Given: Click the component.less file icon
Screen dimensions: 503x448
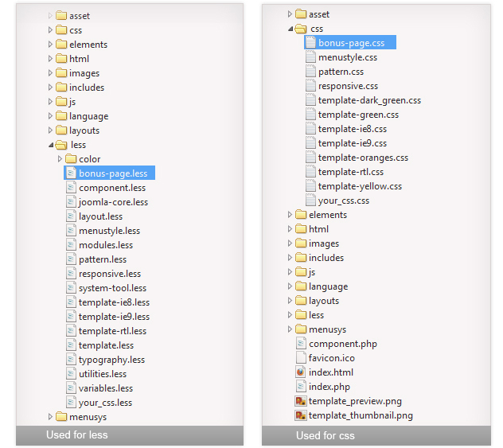Looking at the screenshot, I should tap(71, 188).
